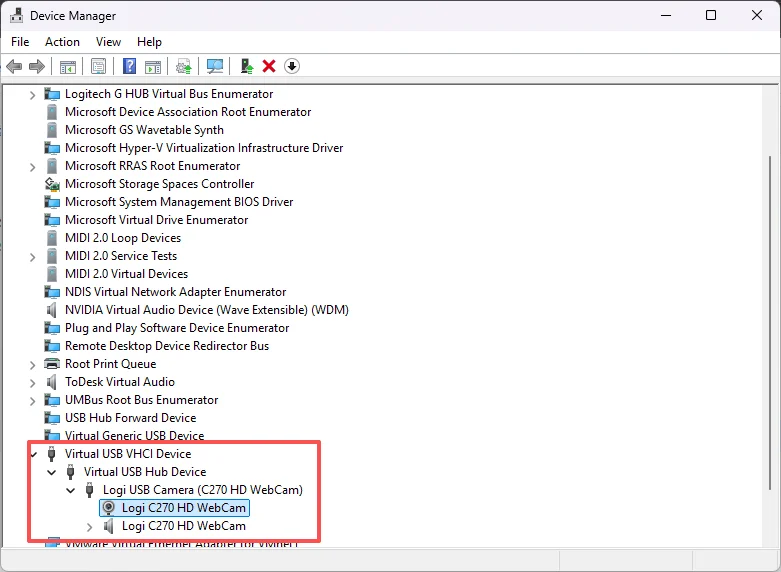781x572 pixels.
Task: Click the Update device driver icon
Action: (x=247, y=66)
